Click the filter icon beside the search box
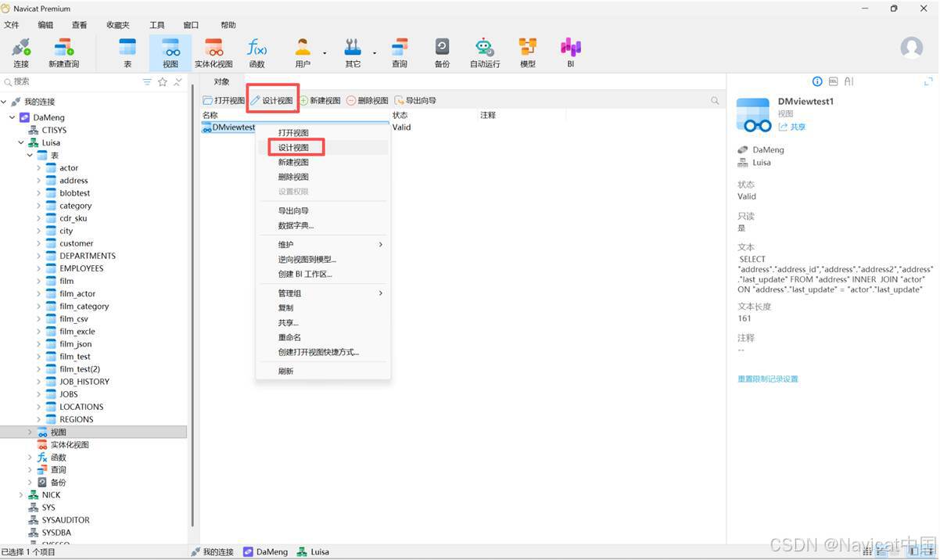The width and height of the screenshot is (940, 560). pyautogui.click(x=147, y=82)
